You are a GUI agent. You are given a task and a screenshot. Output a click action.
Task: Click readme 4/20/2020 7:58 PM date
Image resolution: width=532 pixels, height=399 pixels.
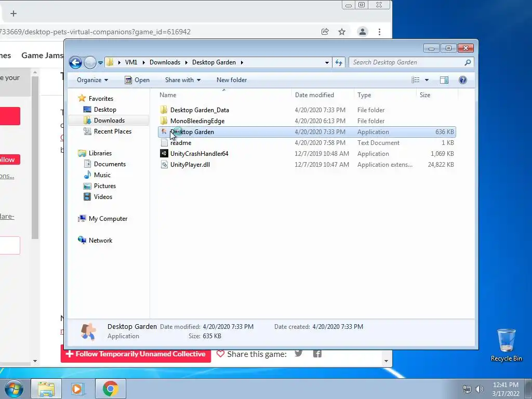[x=320, y=143]
